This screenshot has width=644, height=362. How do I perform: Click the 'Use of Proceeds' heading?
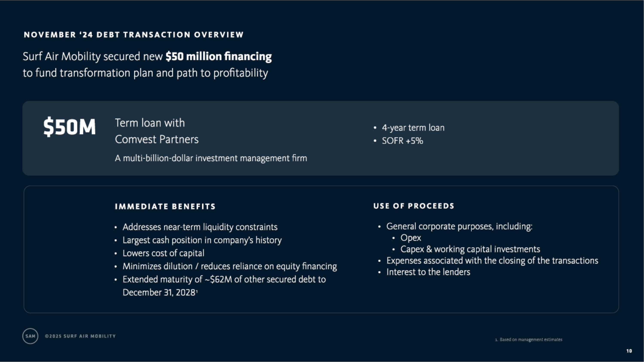pos(414,206)
